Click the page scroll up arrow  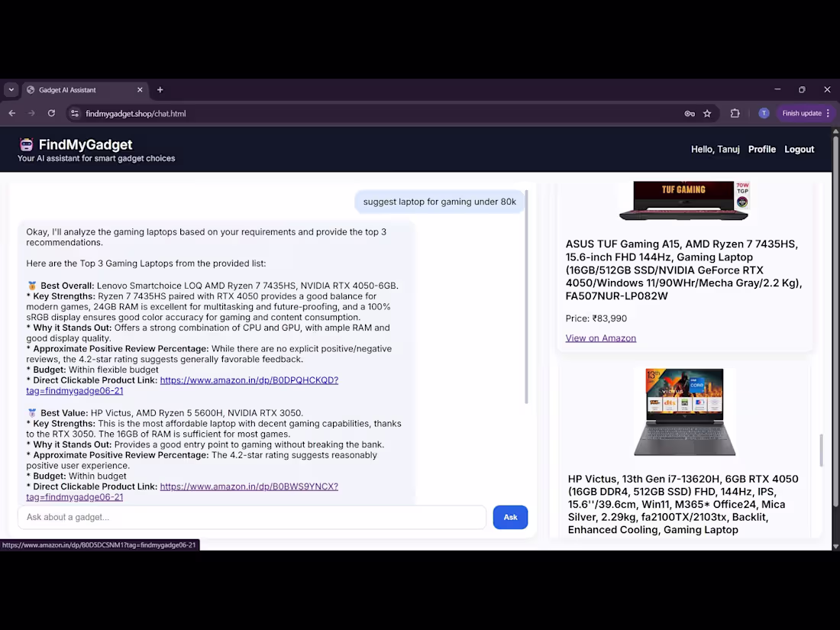[835, 131]
